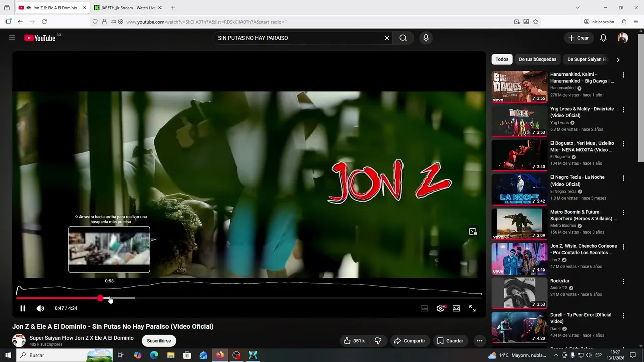Click the Crear button
The image size is (644, 362).
[x=578, y=38]
